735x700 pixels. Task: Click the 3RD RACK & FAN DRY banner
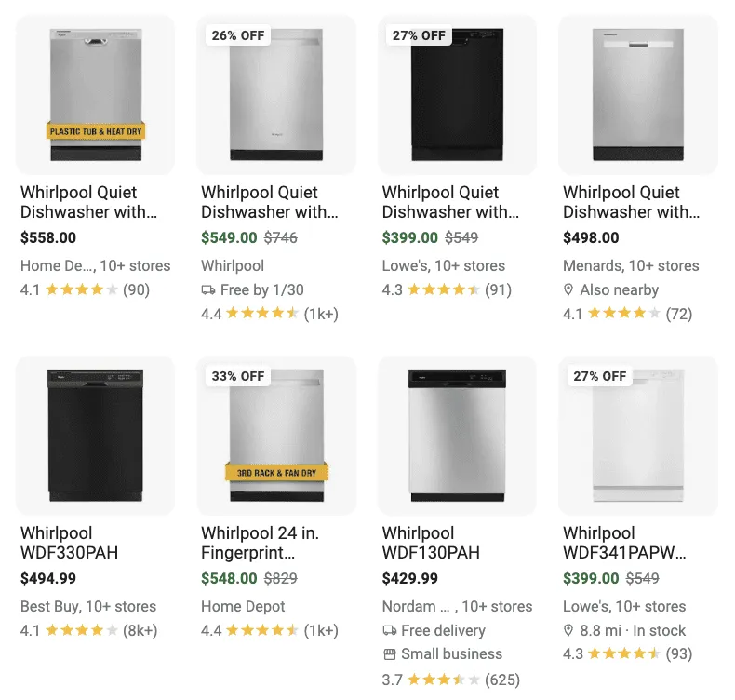276,473
